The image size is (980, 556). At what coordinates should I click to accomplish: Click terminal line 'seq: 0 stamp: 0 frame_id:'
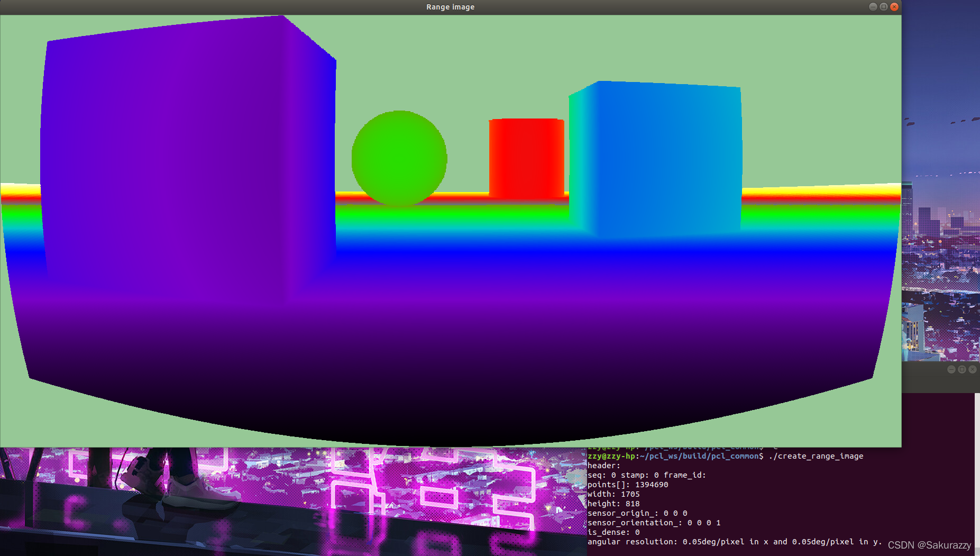[647, 475]
